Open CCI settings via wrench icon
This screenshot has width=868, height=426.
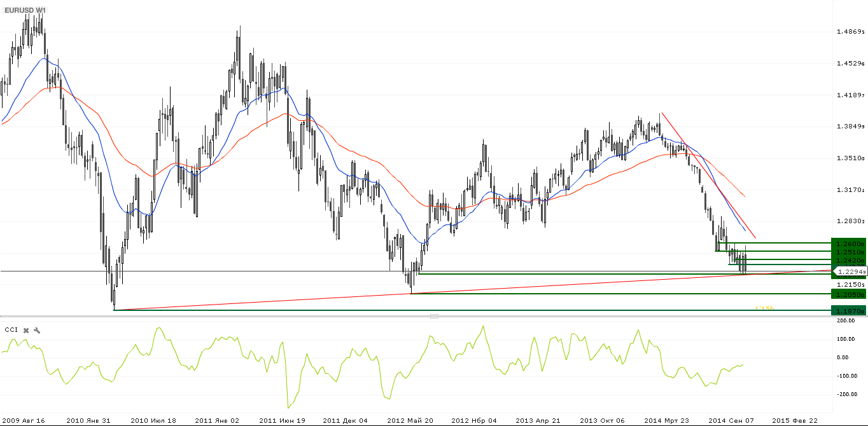pos(37,331)
